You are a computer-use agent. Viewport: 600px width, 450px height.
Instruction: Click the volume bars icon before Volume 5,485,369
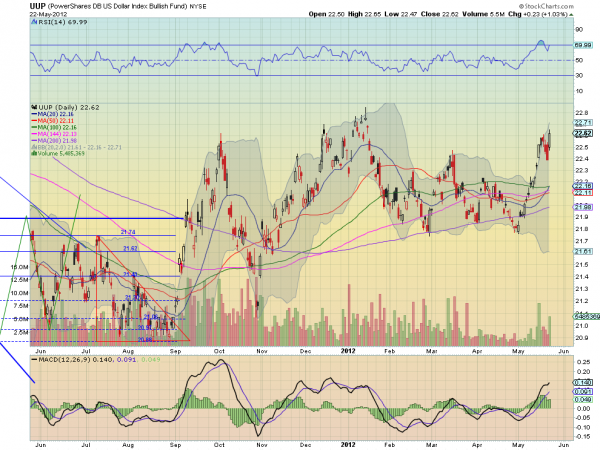(x=34, y=153)
